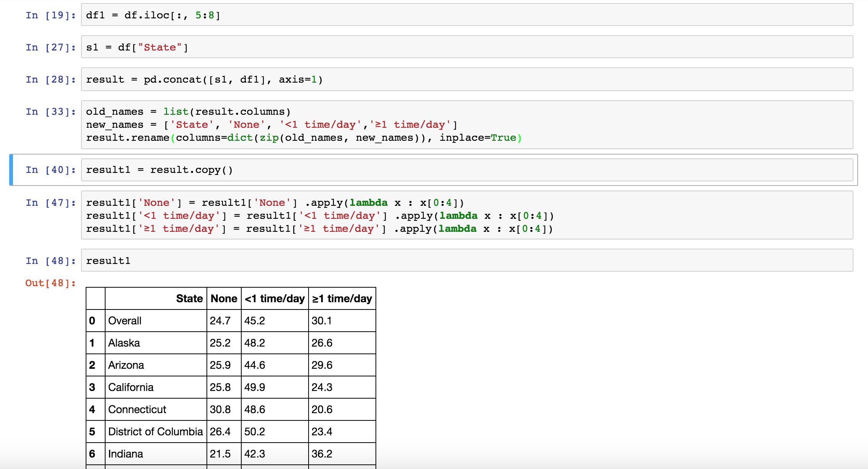The width and height of the screenshot is (868, 469).
Task: Click the Overall row cell
Action: click(x=125, y=321)
